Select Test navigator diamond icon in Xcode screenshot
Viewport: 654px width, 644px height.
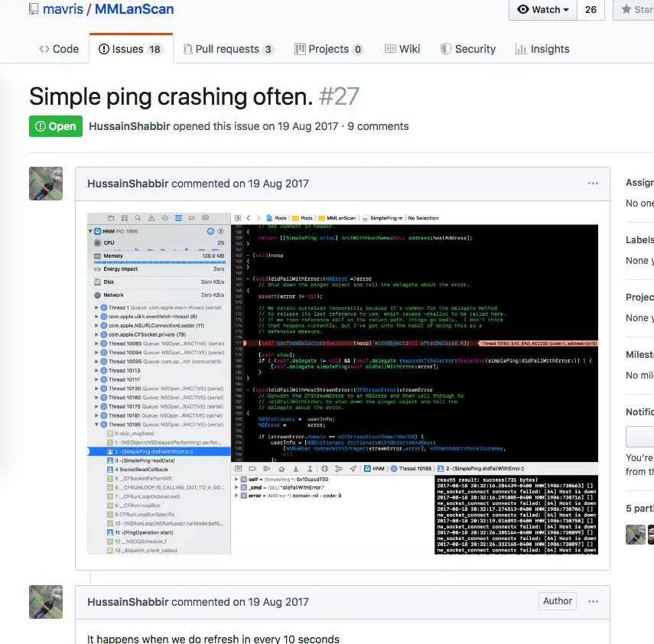point(164,218)
